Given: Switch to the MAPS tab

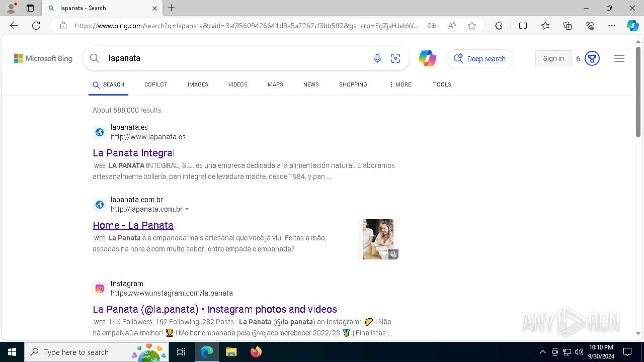Looking at the screenshot, I should [x=275, y=84].
